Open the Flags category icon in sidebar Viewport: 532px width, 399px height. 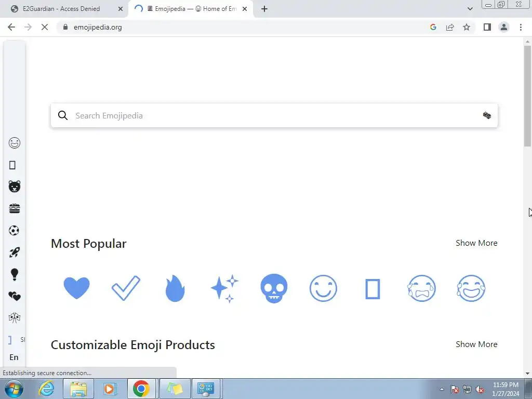14,318
